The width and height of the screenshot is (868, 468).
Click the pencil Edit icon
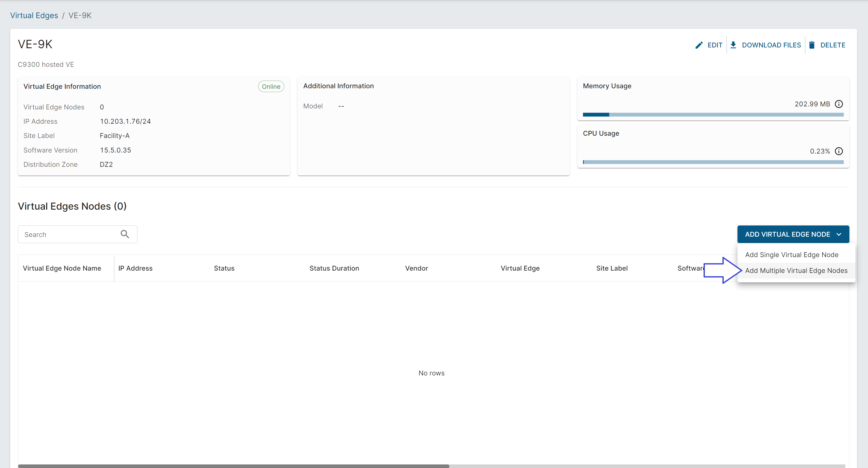coord(699,45)
